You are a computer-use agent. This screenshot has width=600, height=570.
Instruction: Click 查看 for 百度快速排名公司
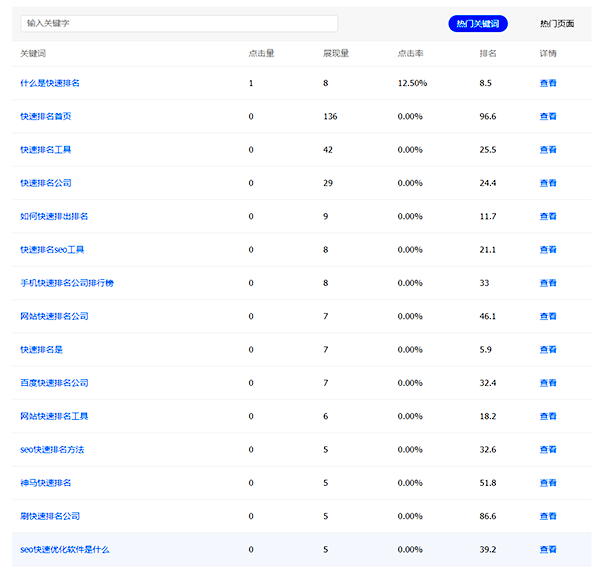point(548,383)
